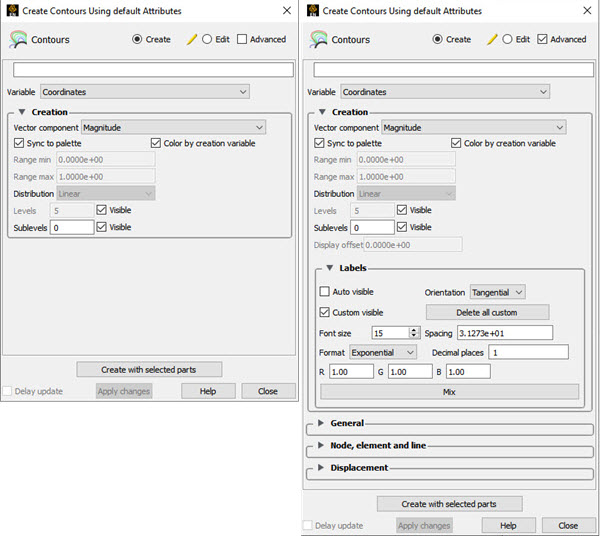Click Sublevels field in left dialog
Viewport: 600px width, 536px height.
72,227
